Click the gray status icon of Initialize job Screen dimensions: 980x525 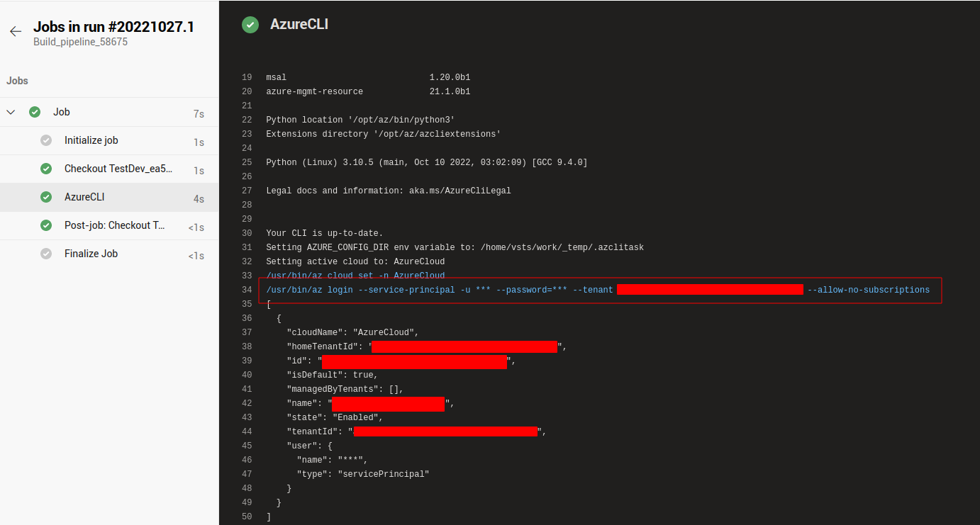click(46, 140)
